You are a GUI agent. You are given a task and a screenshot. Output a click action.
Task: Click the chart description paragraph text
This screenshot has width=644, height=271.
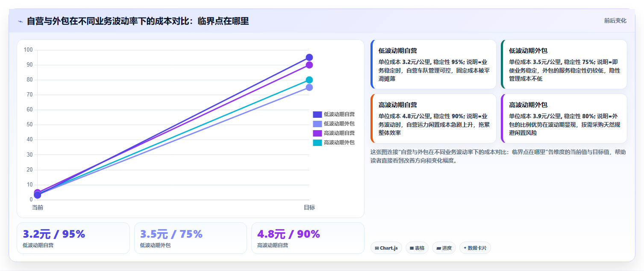pos(498,156)
